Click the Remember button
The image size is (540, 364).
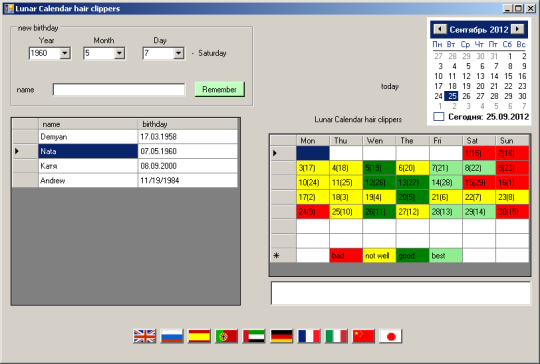pos(220,90)
